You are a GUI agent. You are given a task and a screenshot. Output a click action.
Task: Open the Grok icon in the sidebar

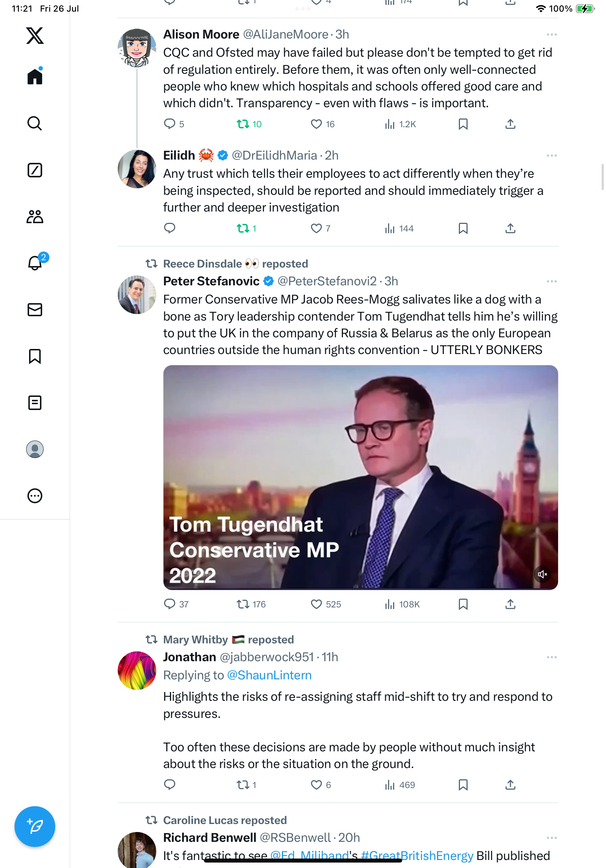pyautogui.click(x=35, y=170)
